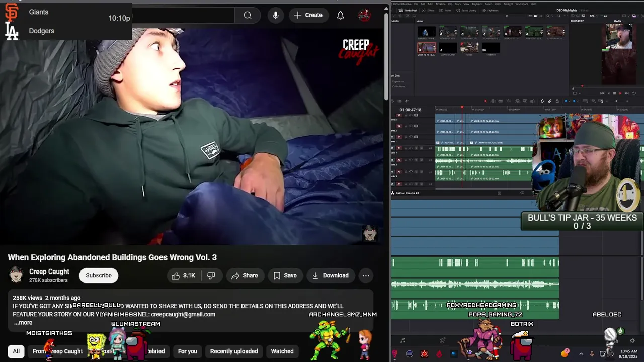This screenshot has width=644, height=362.
Task: Click the Share button under the video
Action: point(245,275)
